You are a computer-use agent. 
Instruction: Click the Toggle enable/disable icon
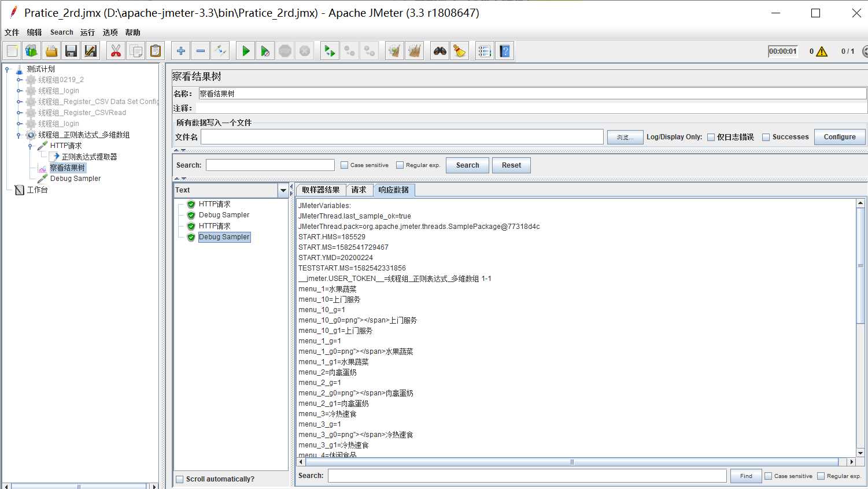click(220, 51)
